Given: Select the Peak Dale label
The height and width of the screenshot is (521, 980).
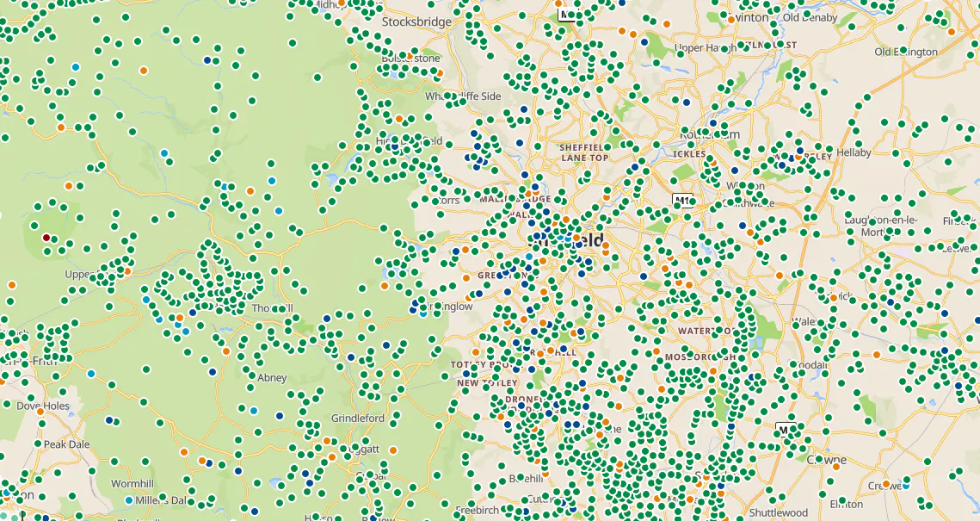Looking at the screenshot, I should (x=67, y=444).
